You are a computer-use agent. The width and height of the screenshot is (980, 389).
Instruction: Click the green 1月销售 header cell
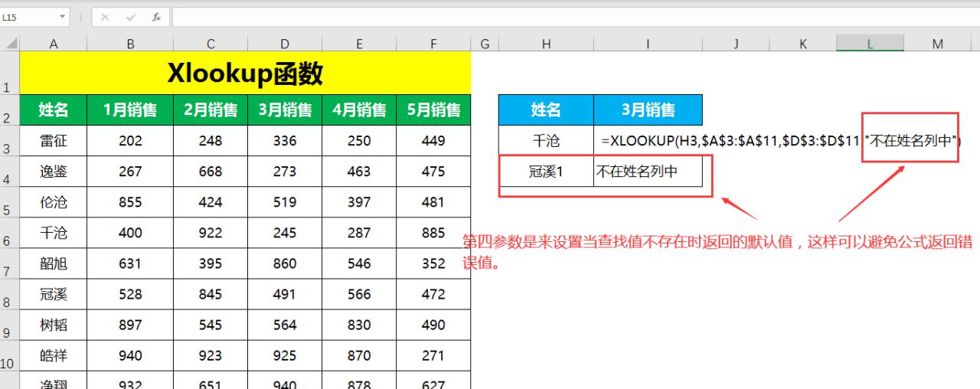pyautogui.click(x=130, y=110)
